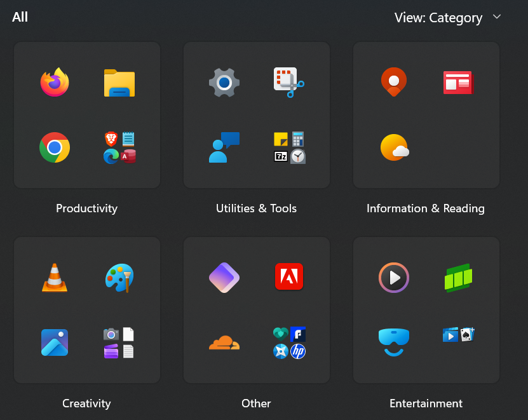Expand Entertainment group with Solitaire icon
The width and height of the screenshot is (528, 420).
tap(458, 334)
